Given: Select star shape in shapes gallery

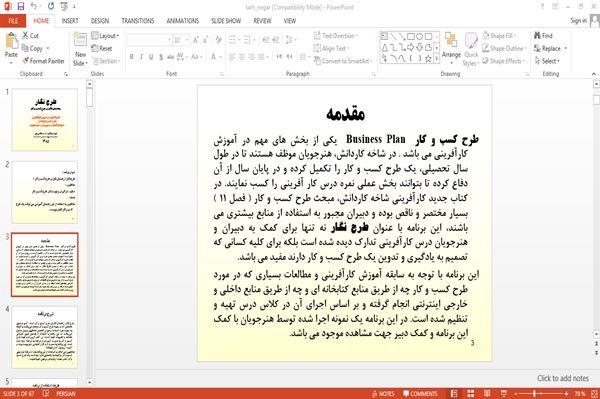Looking at the screenshot, I should pyautogui.click(x=428, y=59).
